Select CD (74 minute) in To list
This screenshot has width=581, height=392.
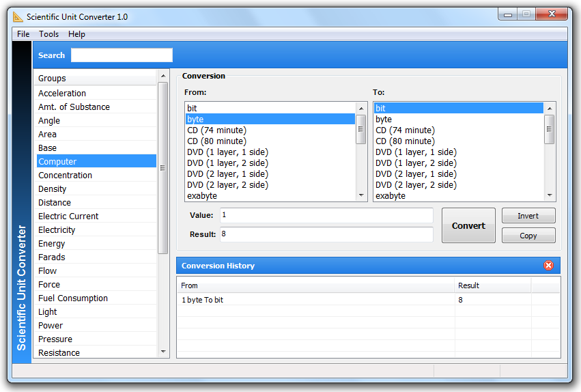pyautogui.click(x=458, y=130)
